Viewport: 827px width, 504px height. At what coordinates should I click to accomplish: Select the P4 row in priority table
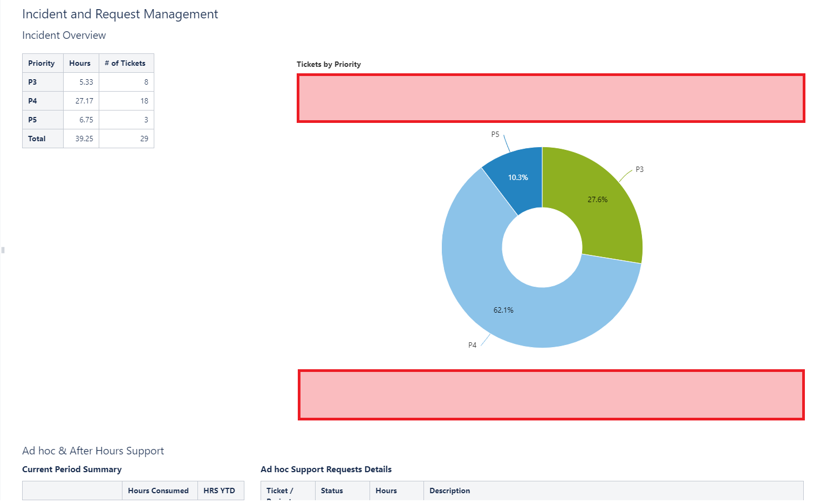coord(88,101)
